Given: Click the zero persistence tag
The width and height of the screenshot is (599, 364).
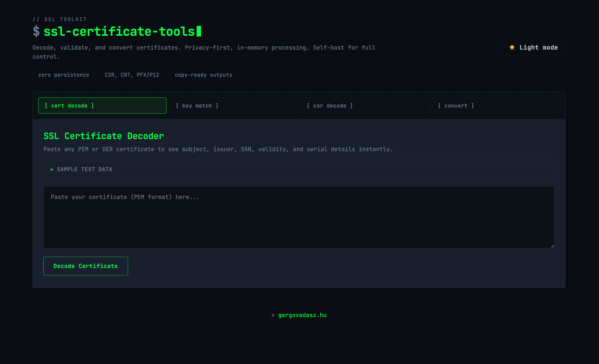Looking at the screenshot, I should click(x=63, y=75).
